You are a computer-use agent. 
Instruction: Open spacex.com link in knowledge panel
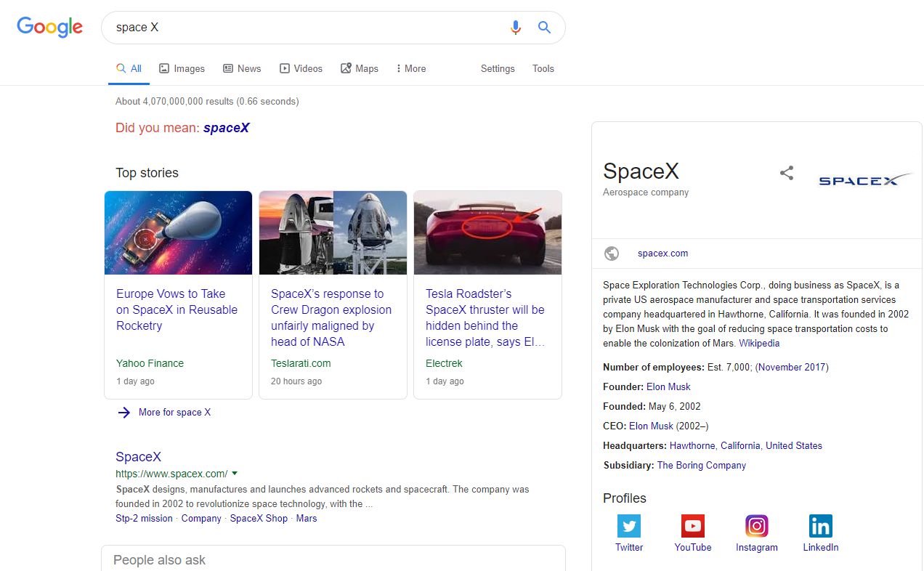tap(662, 254)
